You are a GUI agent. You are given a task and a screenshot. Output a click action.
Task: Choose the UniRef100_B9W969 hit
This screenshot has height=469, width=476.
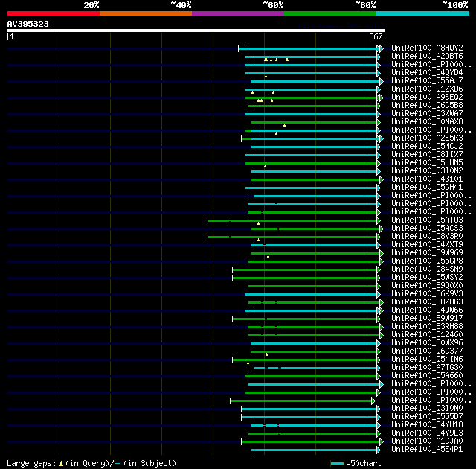tap(427, 252)
